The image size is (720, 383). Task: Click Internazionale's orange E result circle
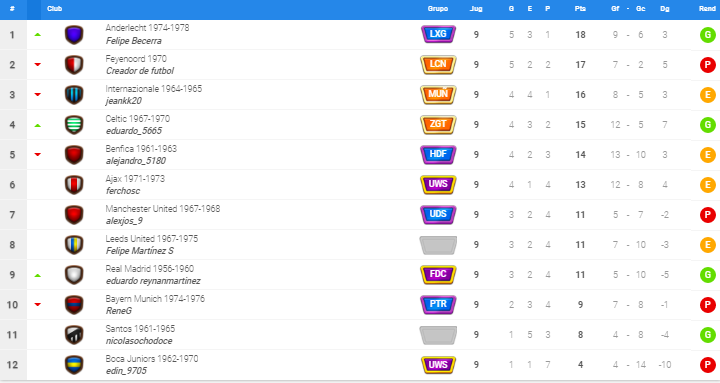click(x=708, y=95)
